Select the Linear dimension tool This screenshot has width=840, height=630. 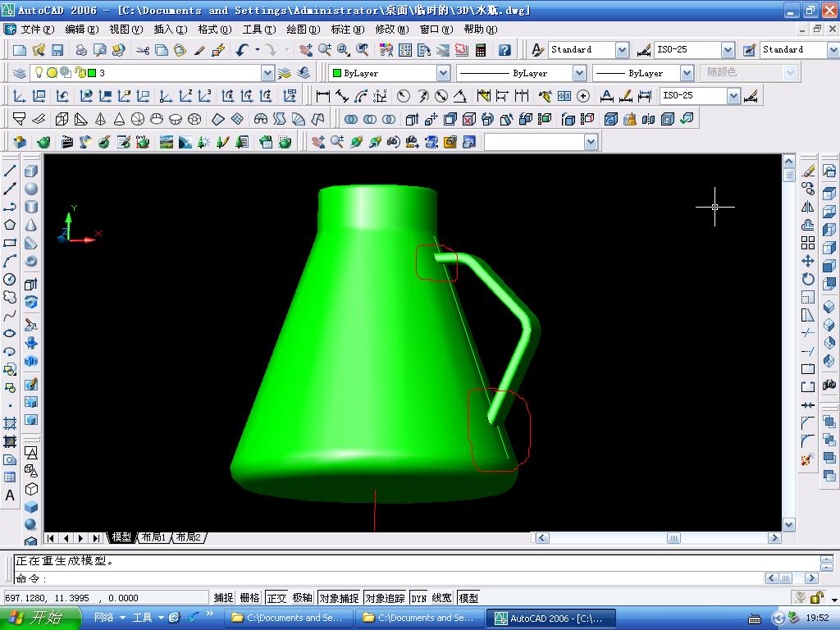point(322,96)
